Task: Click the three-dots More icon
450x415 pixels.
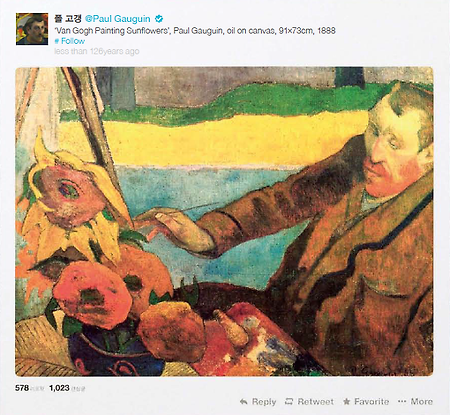Action: tap(402, 402)
